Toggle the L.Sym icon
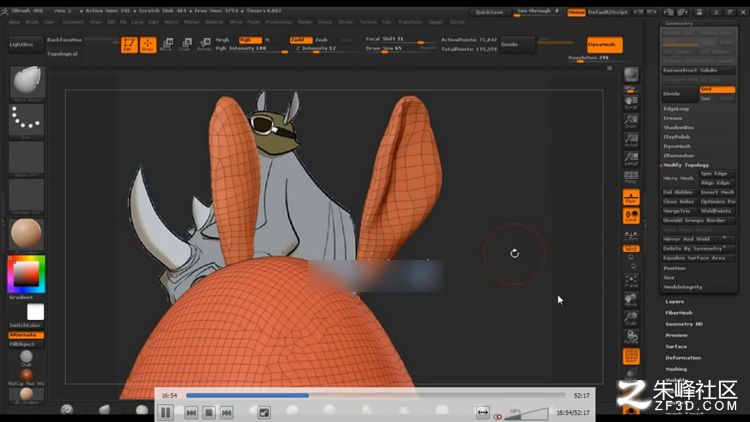 631,235
